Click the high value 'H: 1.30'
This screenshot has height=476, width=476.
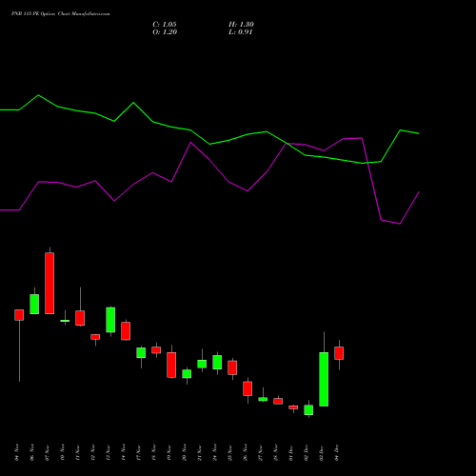[241, 25]
